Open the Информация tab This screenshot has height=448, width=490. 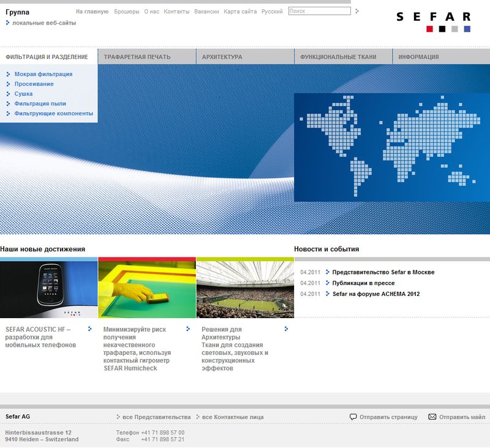pyautogui.click(x=441, y=56)
